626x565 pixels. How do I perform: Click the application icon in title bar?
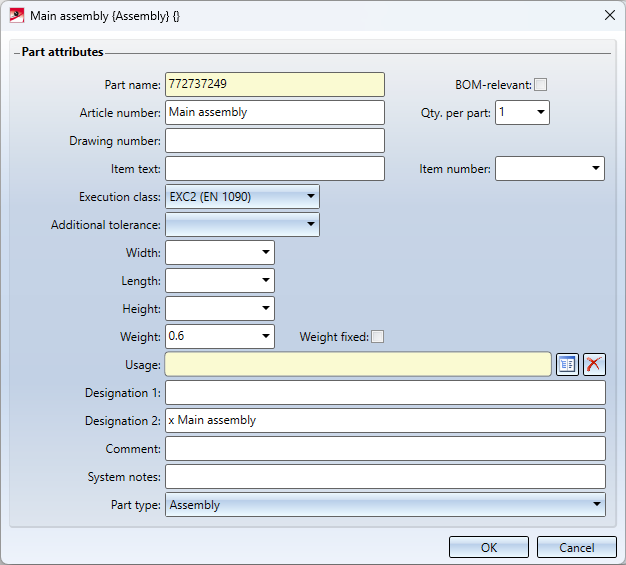click(x=16, y=16)
